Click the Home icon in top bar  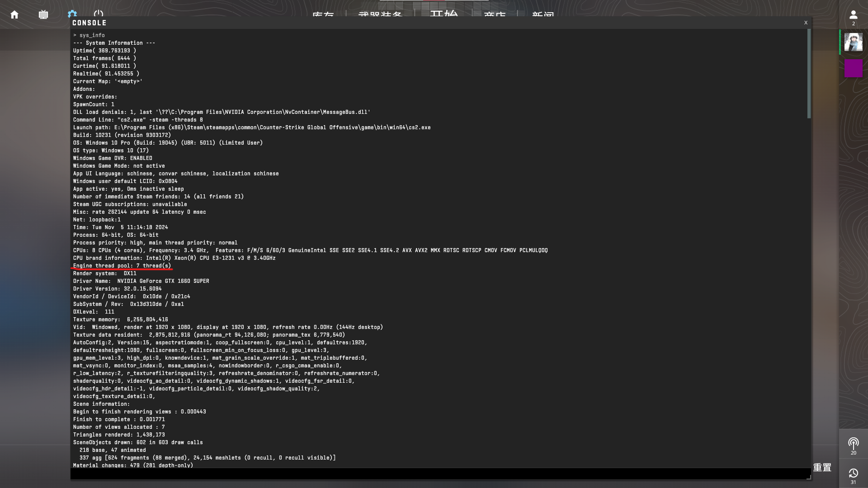pos(14,14)
